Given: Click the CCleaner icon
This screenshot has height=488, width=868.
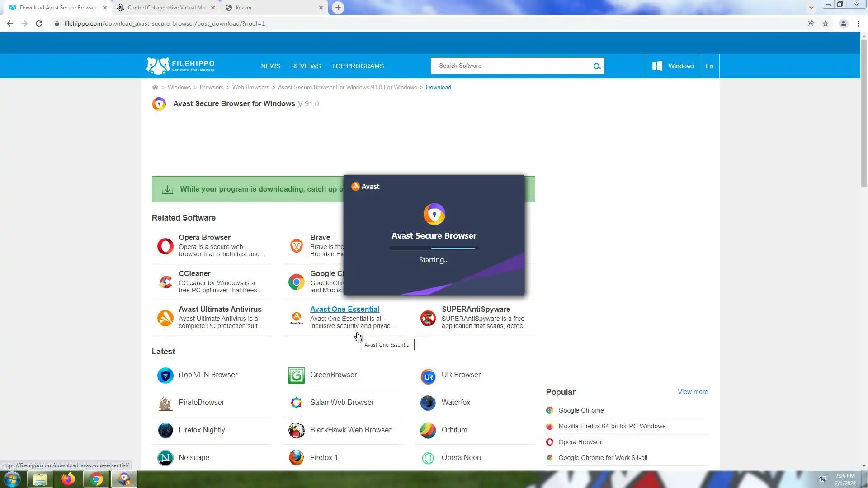Looking at the screenshot, I should (x=165, y=282).
